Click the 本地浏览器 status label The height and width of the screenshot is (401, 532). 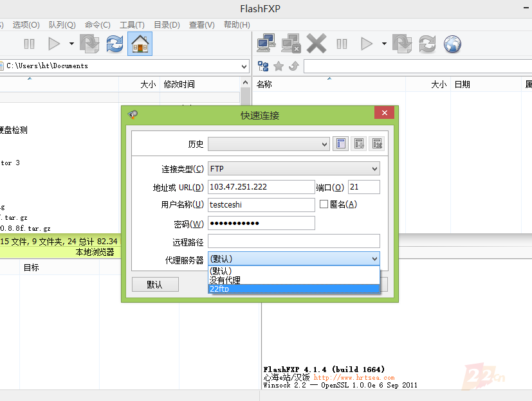tap(95, 252)
